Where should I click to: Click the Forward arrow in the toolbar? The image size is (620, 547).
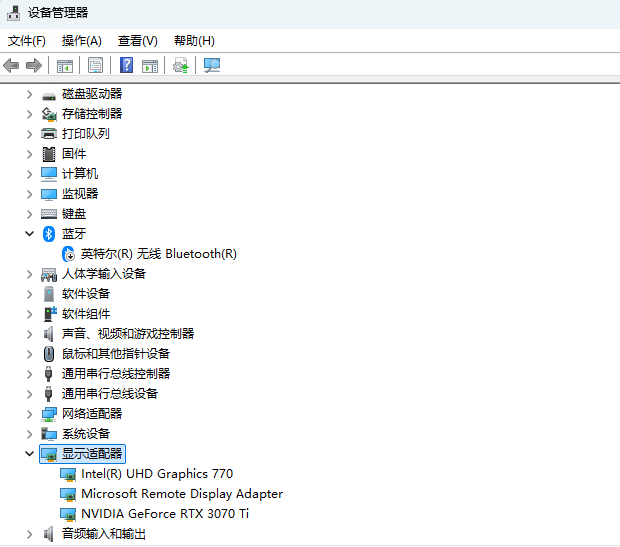coord(34,65)
